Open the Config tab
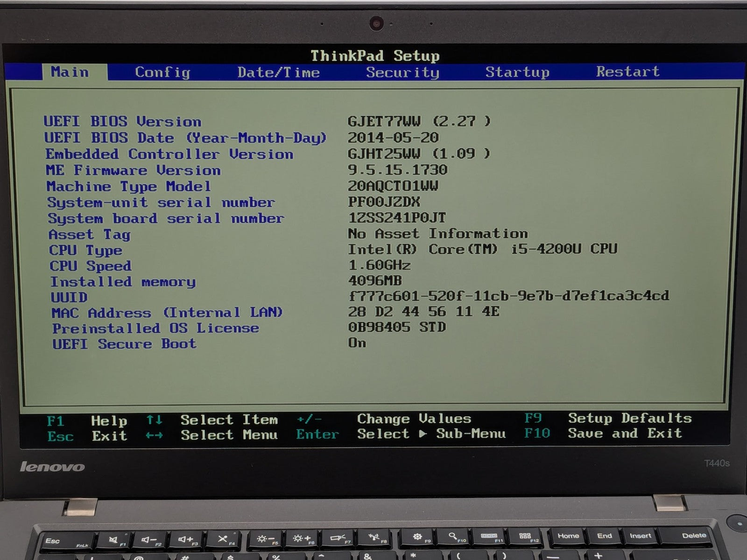Image resolution: width=747 pixels, height=560 pixels. [162, 72]
